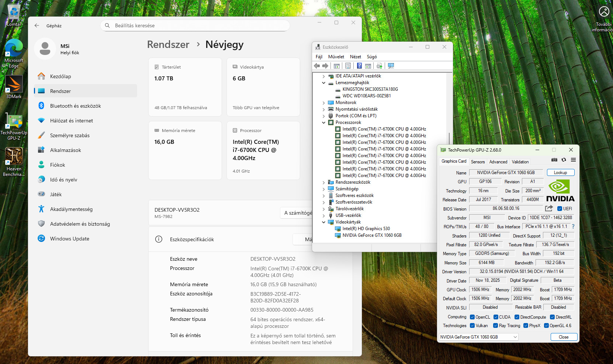613x364 pixels.
Task: Toggle the UEFI checkbox in GPU-Z
Action: [560, 209]
